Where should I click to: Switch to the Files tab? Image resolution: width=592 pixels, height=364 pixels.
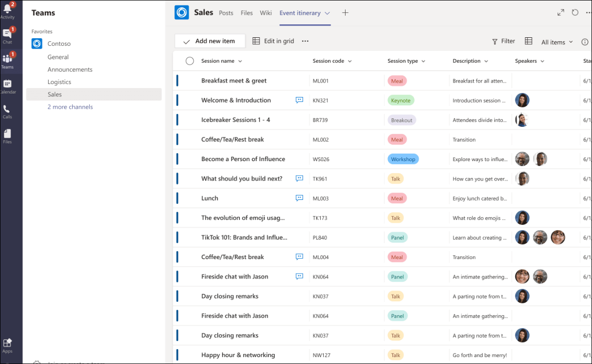[x=246, y=13]
